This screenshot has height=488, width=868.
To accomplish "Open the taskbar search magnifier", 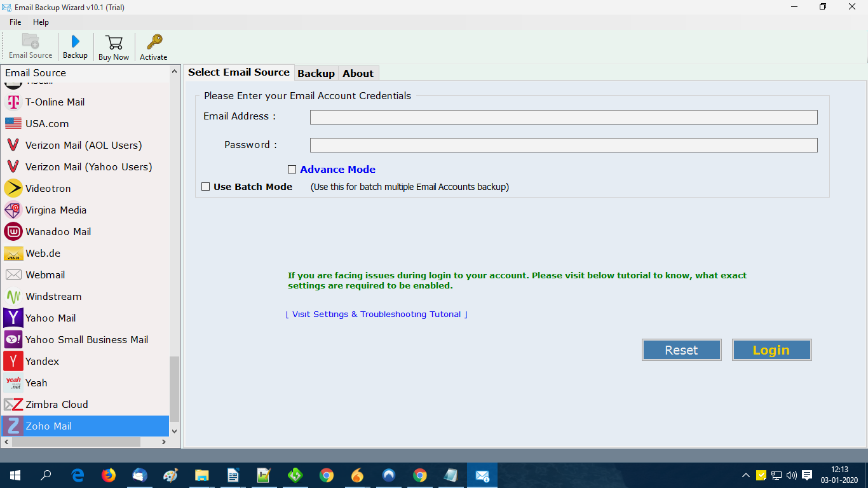I will [x=46, y=475].
